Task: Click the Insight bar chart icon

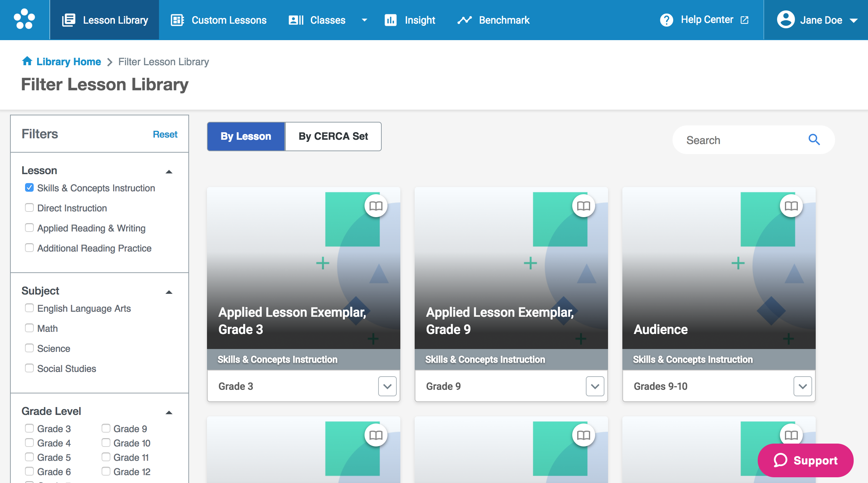Action: [390, 20]
